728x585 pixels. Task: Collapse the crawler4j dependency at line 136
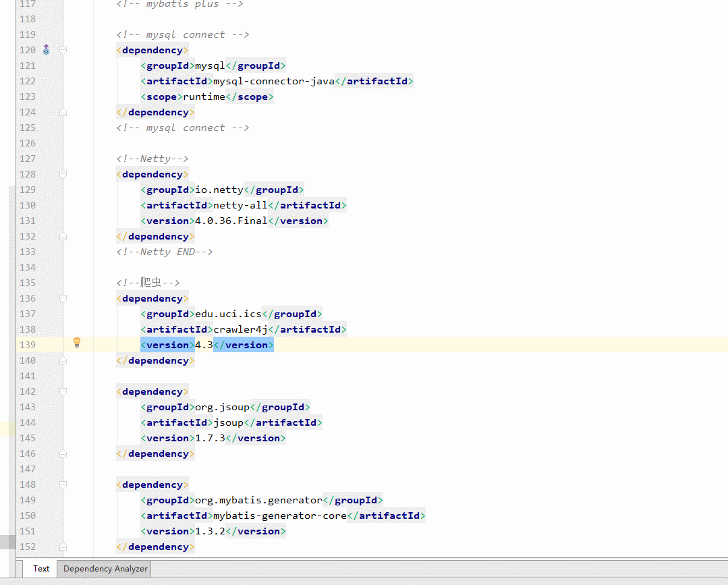click(63, 298)
